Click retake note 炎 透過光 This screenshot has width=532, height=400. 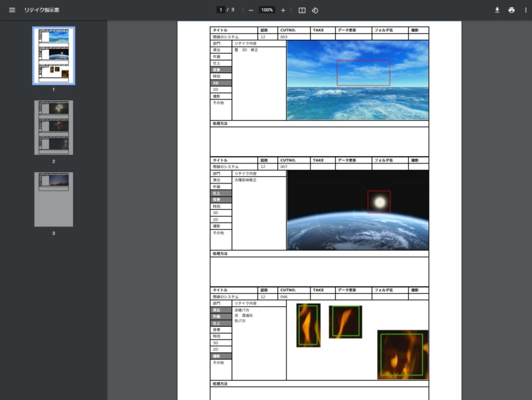tap(243, 315)
